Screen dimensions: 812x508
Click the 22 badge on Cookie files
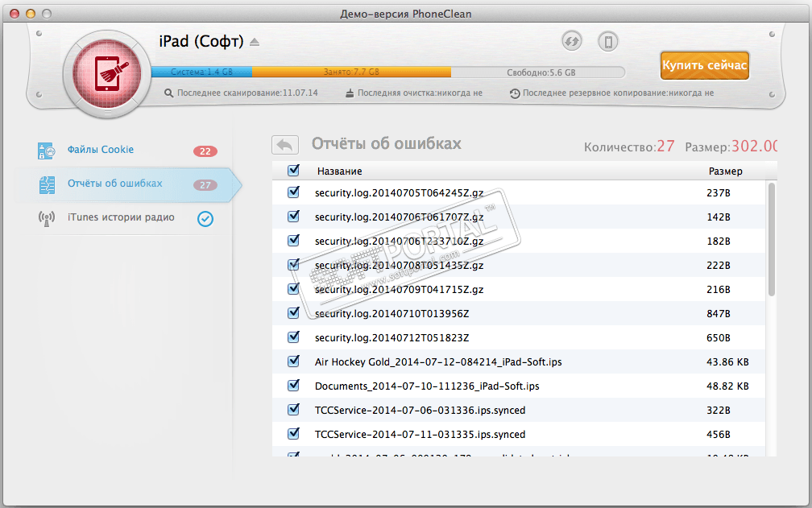(x=205, y=151)
